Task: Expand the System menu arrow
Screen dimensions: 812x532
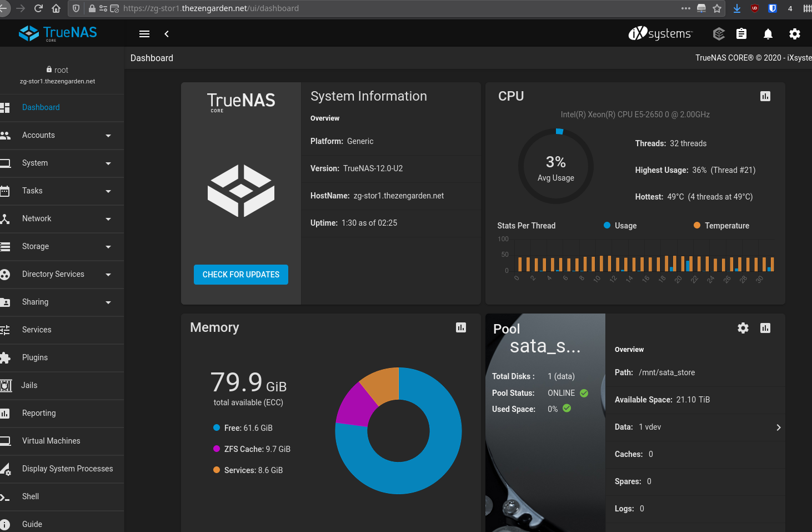Action: tap(108, 163)
